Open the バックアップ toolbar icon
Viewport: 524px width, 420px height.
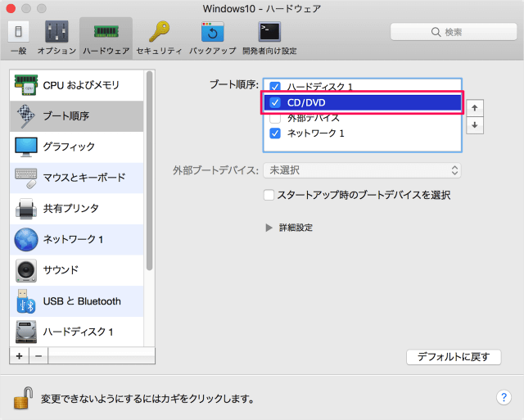(x=213, y=38)
